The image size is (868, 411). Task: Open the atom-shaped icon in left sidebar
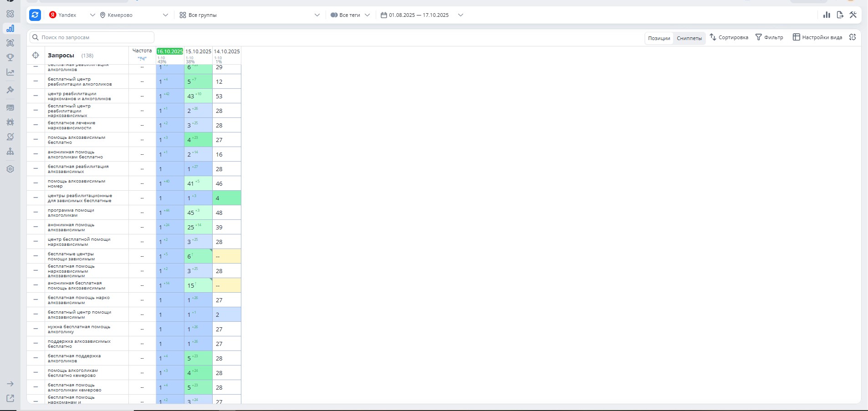point(10,14)
